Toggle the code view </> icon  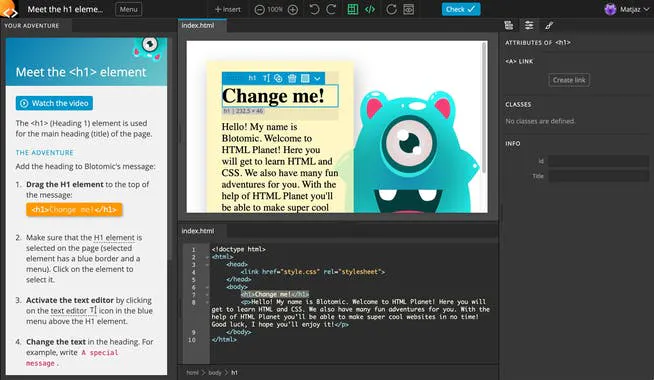pyautogui.click(x=370, y=9)
